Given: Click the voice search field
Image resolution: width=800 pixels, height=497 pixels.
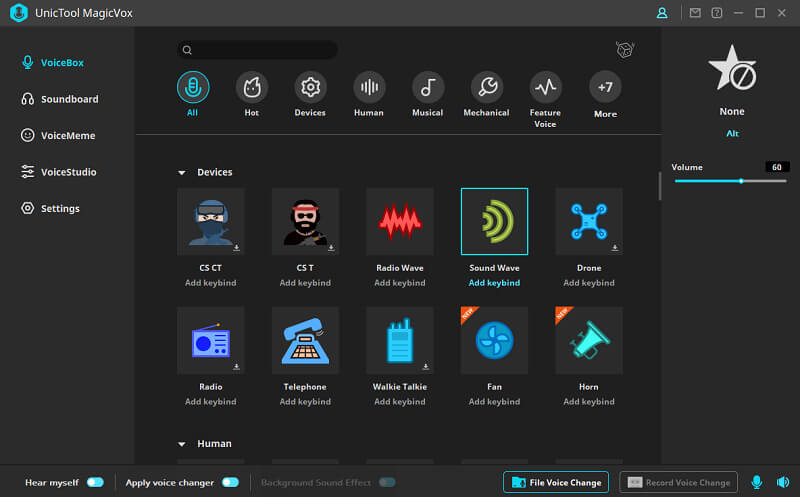Looking at the screenshot, I should [257, 50].
